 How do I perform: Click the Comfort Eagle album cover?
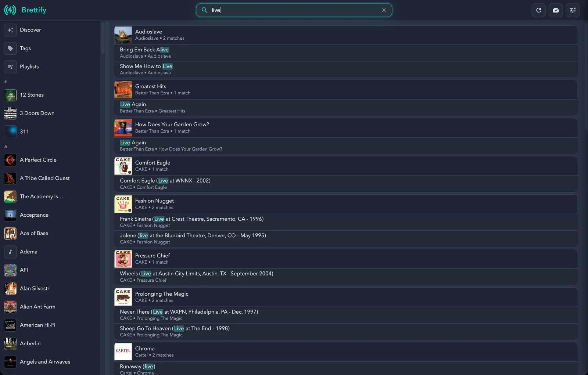coord(123,166)
